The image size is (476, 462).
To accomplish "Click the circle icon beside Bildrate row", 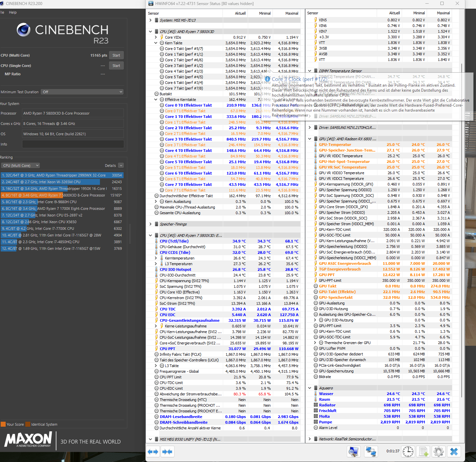I will (316, 377).
